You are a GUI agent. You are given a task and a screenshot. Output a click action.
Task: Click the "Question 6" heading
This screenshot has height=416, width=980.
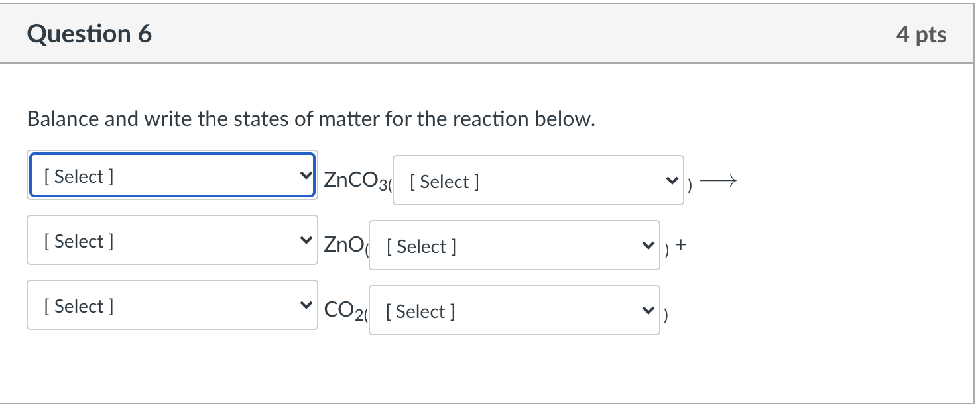coord(90,34)
